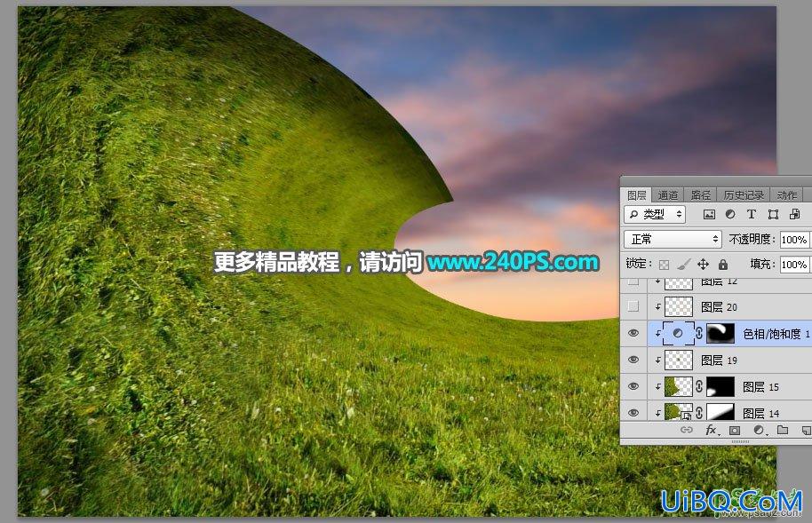
Task: Filter layers by shape layer icon
Action: [773, 214]
